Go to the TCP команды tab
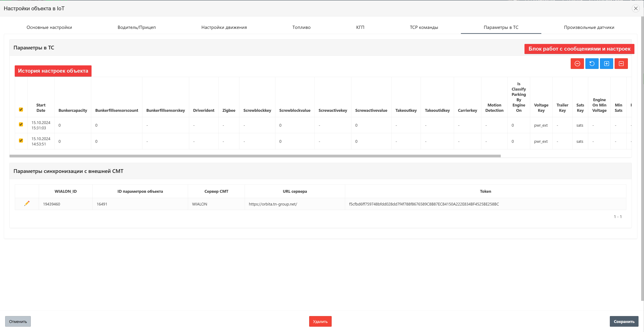The width and height of the screenshot is (644, 332). 424,27
